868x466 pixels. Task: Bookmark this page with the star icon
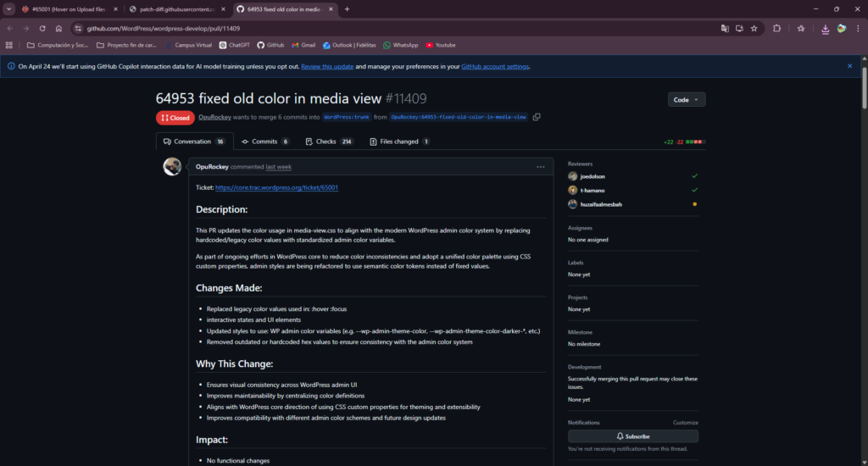click(754, 28)
